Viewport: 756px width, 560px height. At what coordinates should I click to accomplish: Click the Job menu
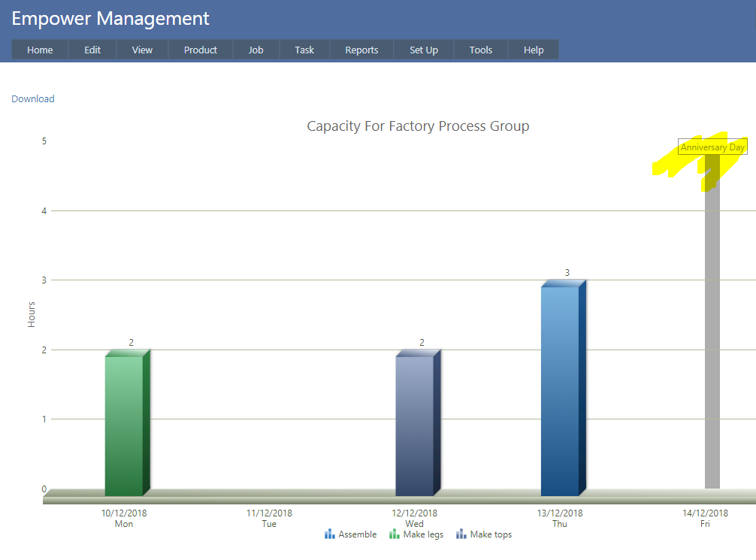(x=256, y=50)
